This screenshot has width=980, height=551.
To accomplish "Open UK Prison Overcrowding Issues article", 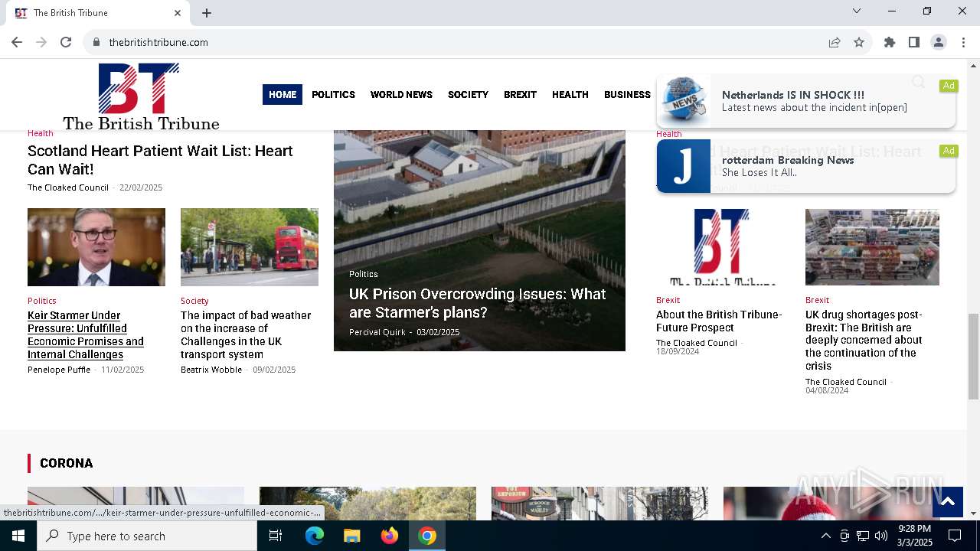I will pyautogui.click(x=478, y=303).
